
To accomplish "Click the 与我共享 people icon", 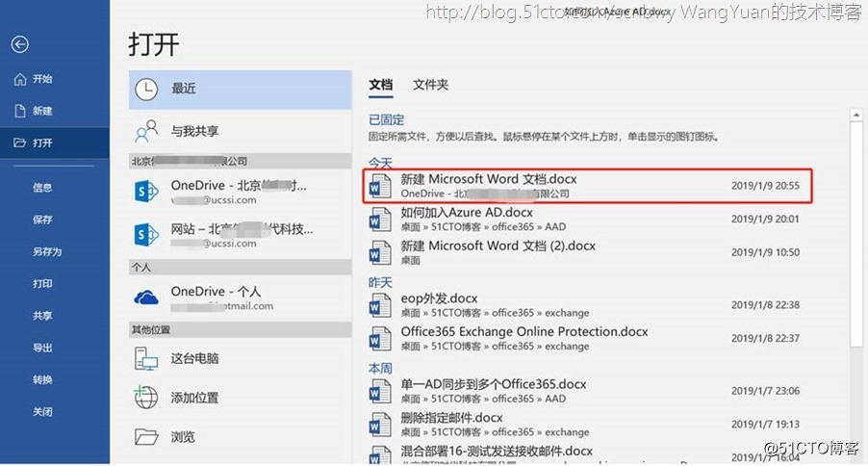I will [146, 131].
